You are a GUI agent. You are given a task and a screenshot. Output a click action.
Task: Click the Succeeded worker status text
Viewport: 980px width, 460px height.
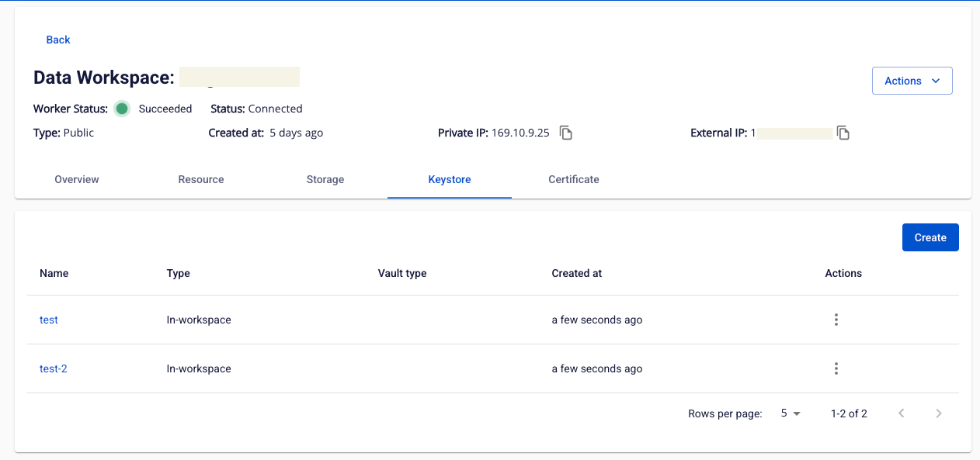tap(165, 109)
